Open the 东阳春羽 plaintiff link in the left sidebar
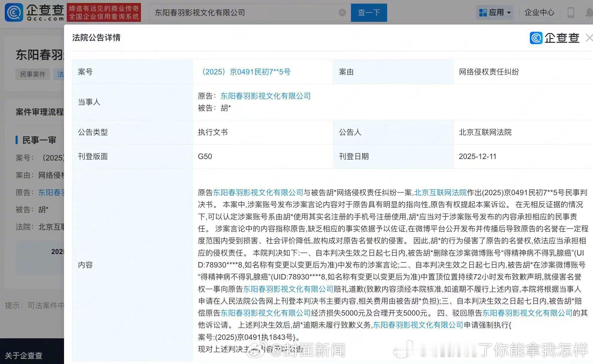The width and height of the screenshot is (593, 364). [x=50, y=192]
